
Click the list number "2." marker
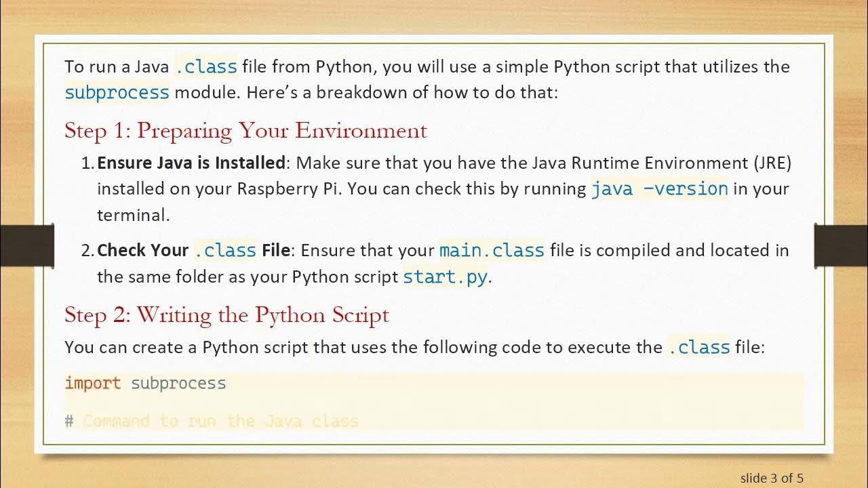87,251
